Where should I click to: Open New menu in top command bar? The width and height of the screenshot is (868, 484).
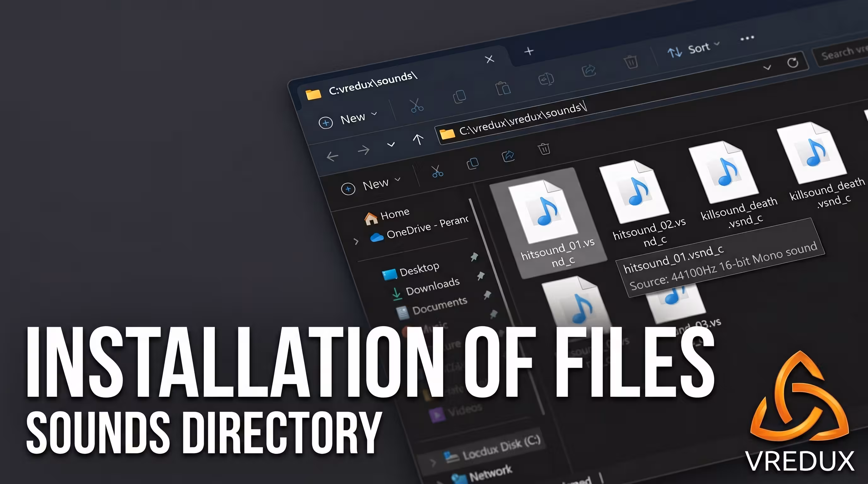347,120
